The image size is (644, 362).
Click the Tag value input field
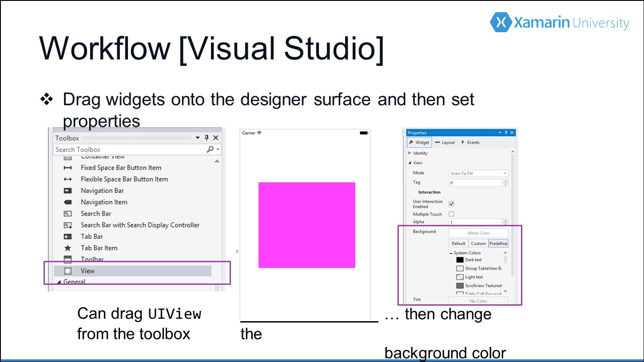[475, 182]
